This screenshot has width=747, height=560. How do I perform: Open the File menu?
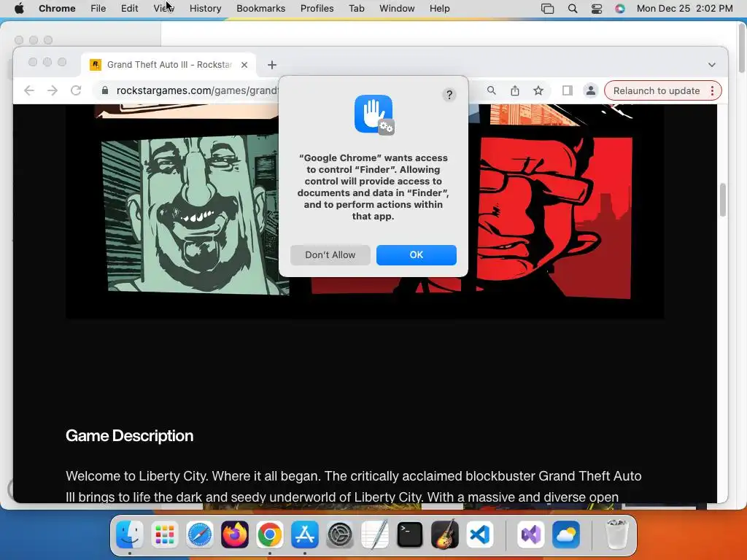click(98, 8)
